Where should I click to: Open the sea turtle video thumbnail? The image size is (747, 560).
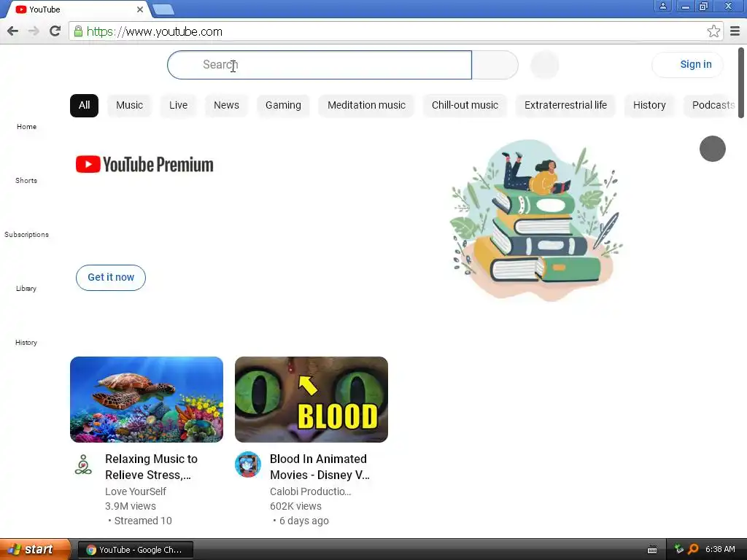[x=146, y=400]
